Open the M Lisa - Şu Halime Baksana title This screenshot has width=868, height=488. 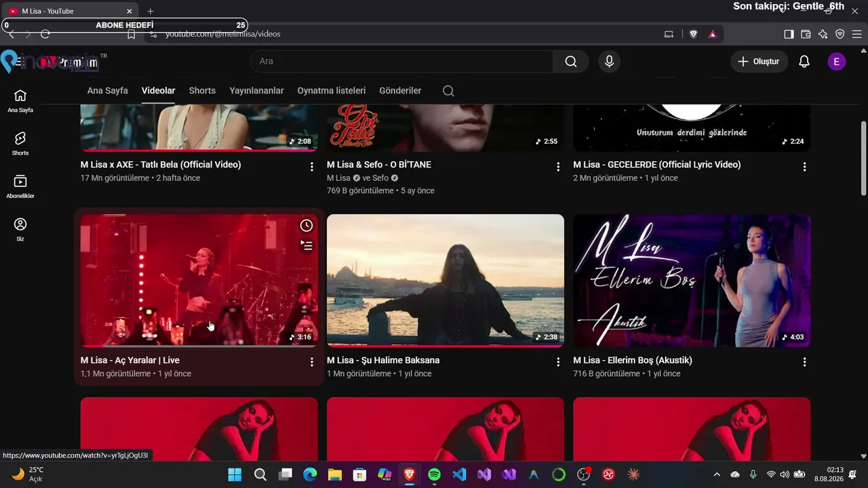click(383, 361)
